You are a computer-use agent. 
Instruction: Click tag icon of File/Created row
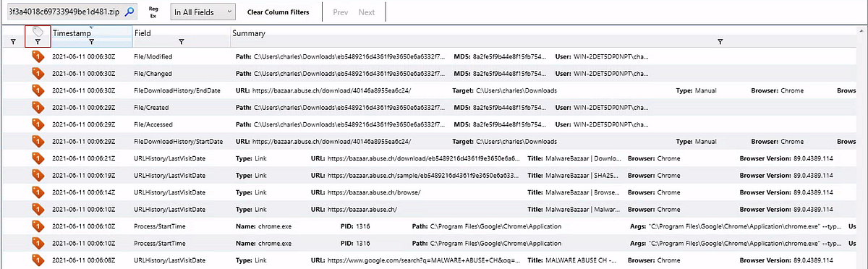coord(38,107)
